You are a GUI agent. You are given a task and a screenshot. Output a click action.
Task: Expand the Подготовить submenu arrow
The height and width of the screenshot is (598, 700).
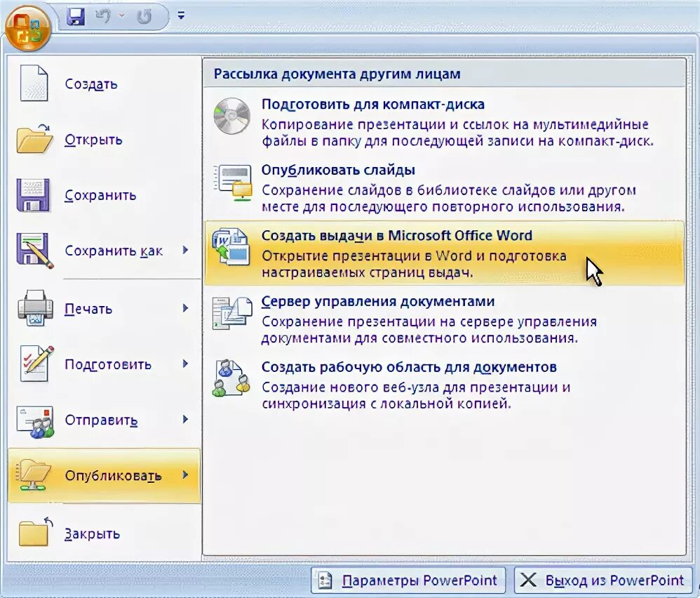pos(185,364)
